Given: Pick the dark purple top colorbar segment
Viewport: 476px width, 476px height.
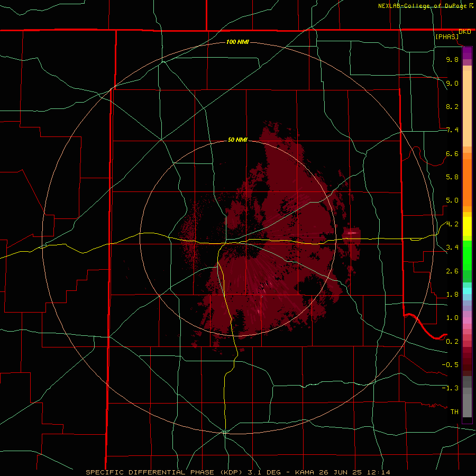Looking at the screenshot, I should coord(467,52).
